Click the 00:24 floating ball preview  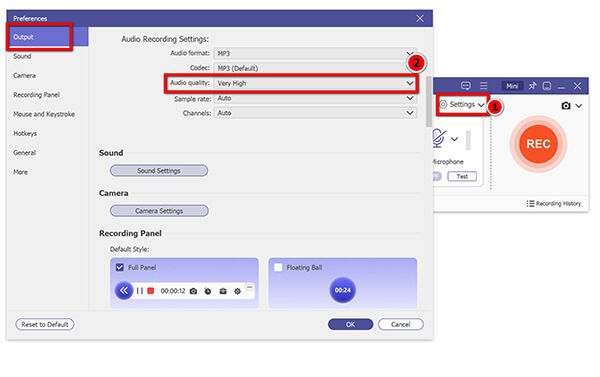(x=343, y=290)
